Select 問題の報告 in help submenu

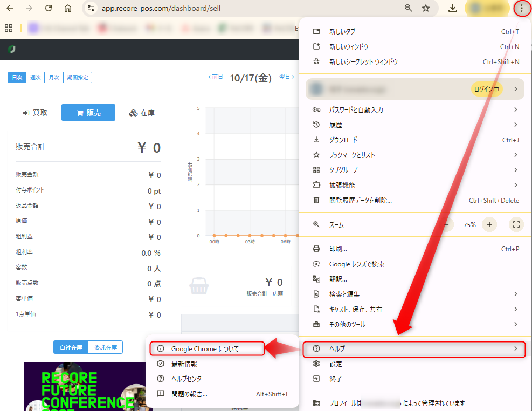pyautogui.click(x=222, y=394)
